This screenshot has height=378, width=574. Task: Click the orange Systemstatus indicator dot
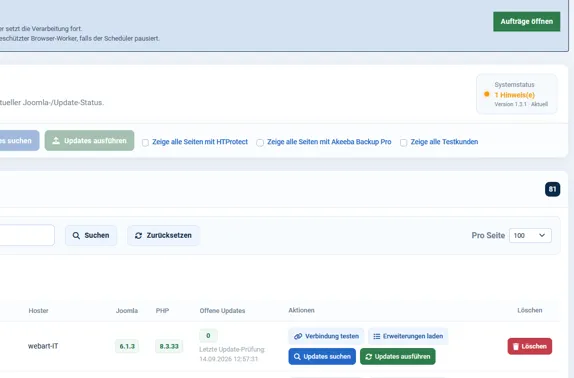487,94
